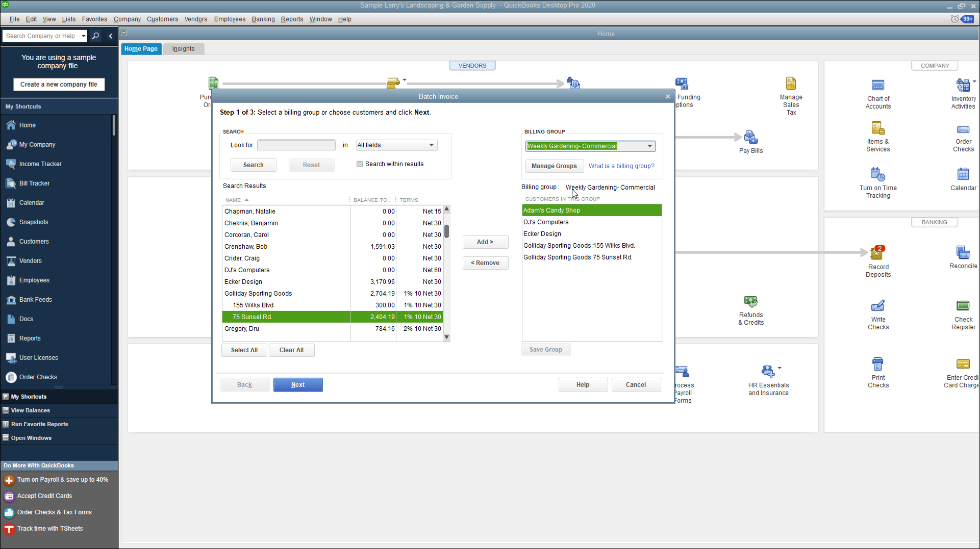The height and width of the screenshot is (549, 980).
Task: Open Bank Feeds shortcut
Action: 35,300
